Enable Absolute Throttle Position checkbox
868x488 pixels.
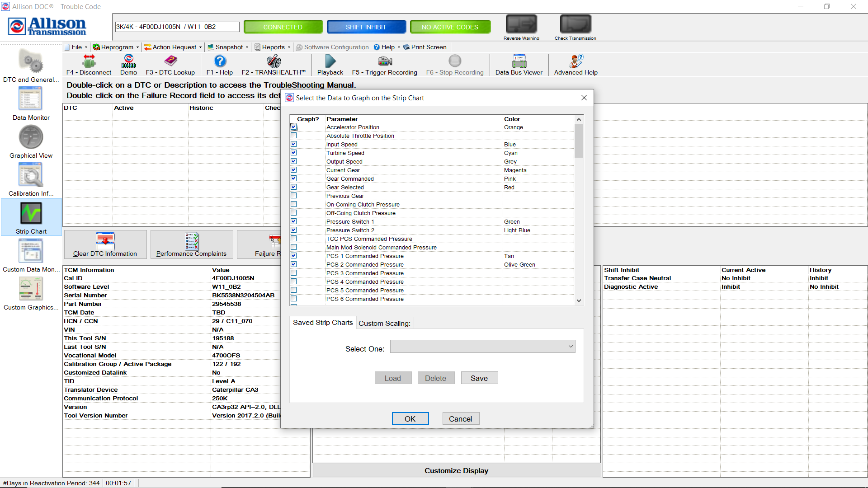[294, 136]
